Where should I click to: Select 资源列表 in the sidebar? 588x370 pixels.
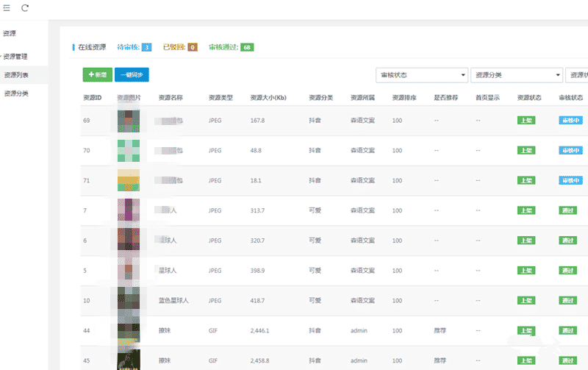[x=17, y=75]
